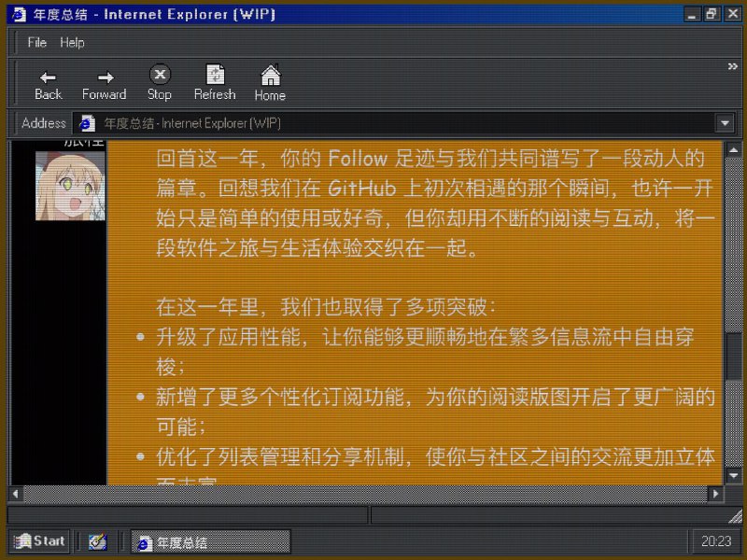Click the anime avatar thumbnail
The width and height of the screenshot is (747, 560).
(70, 186)
